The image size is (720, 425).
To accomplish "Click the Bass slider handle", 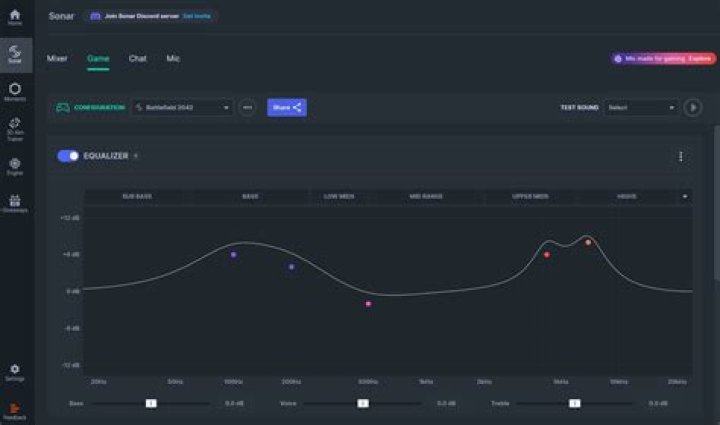I will click(x=151, y=403).
